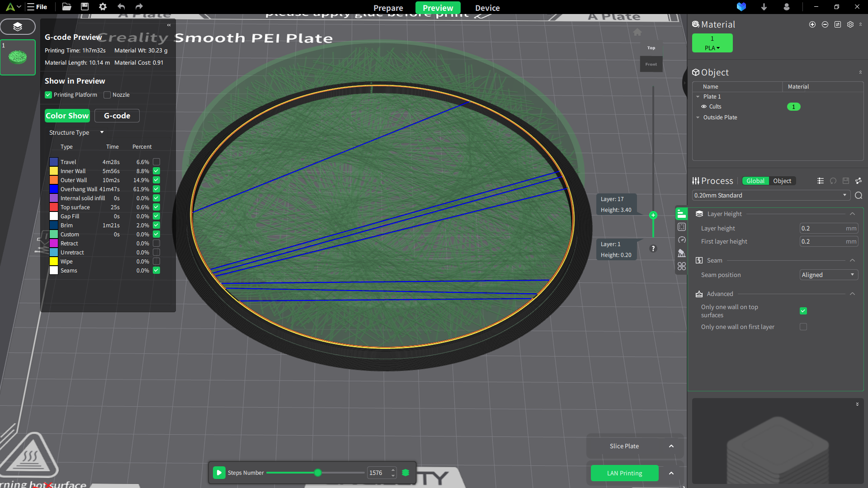Search process parameters with the magnifier icon
Image resolution: width=868 pixels, height=488 pixels.
pyautogui.click(x=859, y=195)
